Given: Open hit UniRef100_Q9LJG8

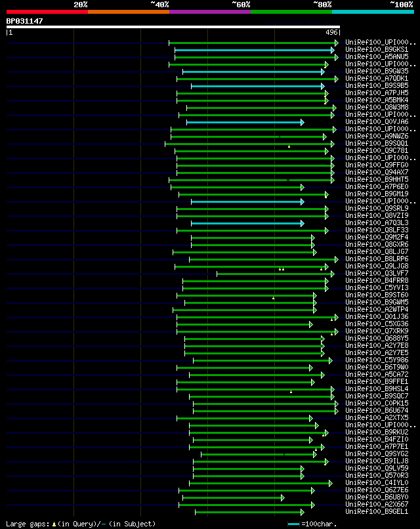Looking at the screenshot, I should (377, 266).
